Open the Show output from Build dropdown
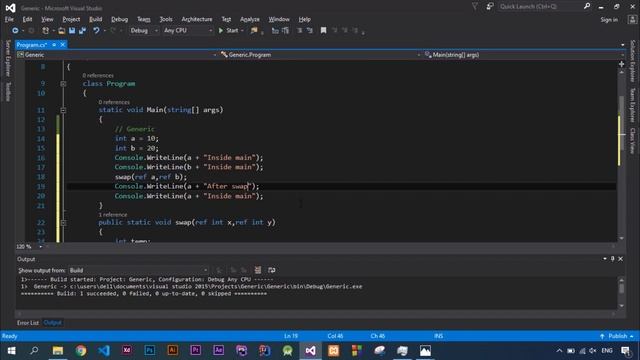The width and height of the screenshot is (640, 360). 138,270
